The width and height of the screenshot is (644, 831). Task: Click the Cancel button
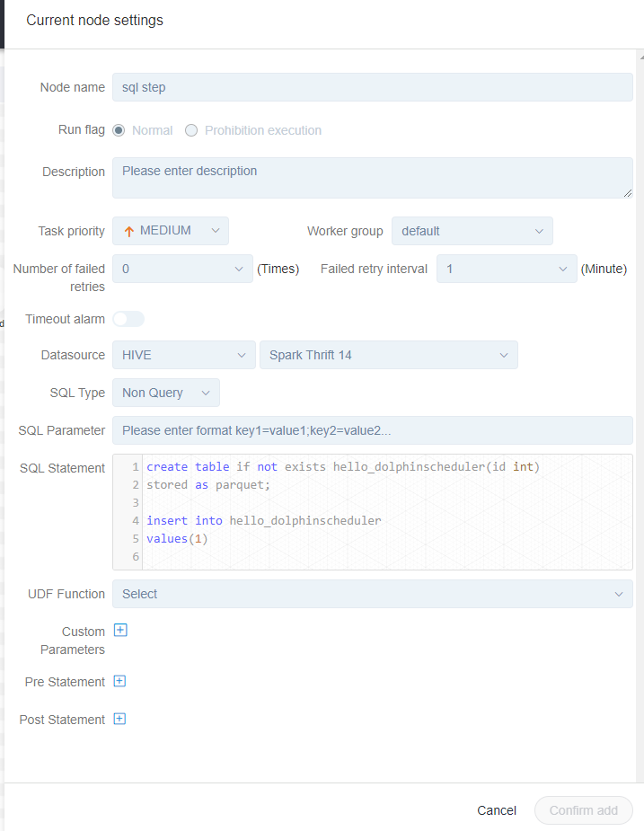(x=497, y=810)
